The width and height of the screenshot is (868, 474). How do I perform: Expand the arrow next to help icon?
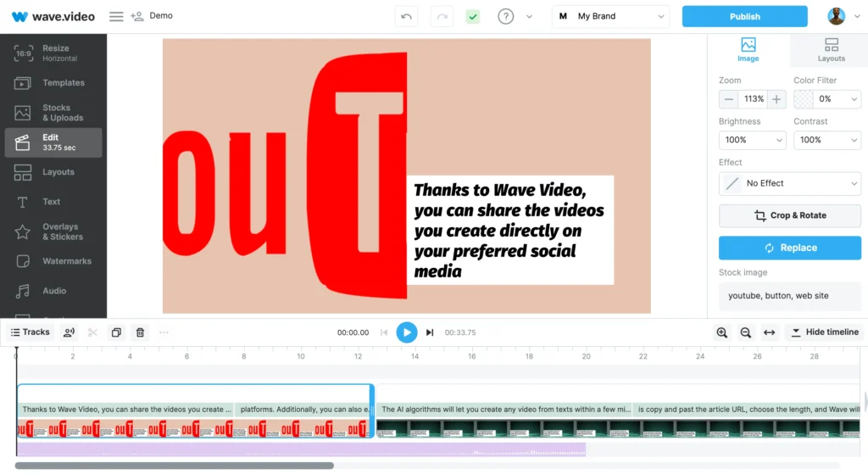[529, 17]
